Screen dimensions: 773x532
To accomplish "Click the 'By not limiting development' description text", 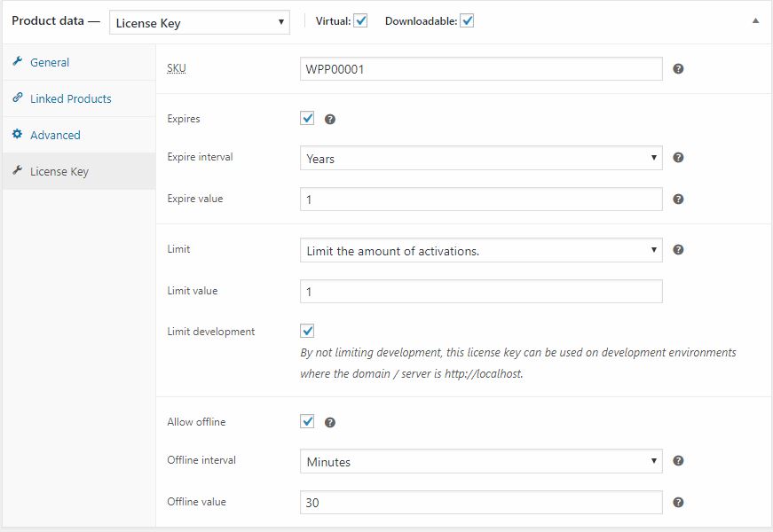I will pyautogui.click(x=518, y=363).
